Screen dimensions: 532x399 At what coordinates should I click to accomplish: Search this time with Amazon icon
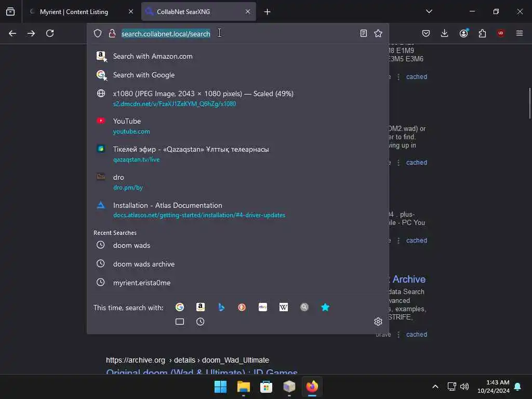(x=201, y=308)
